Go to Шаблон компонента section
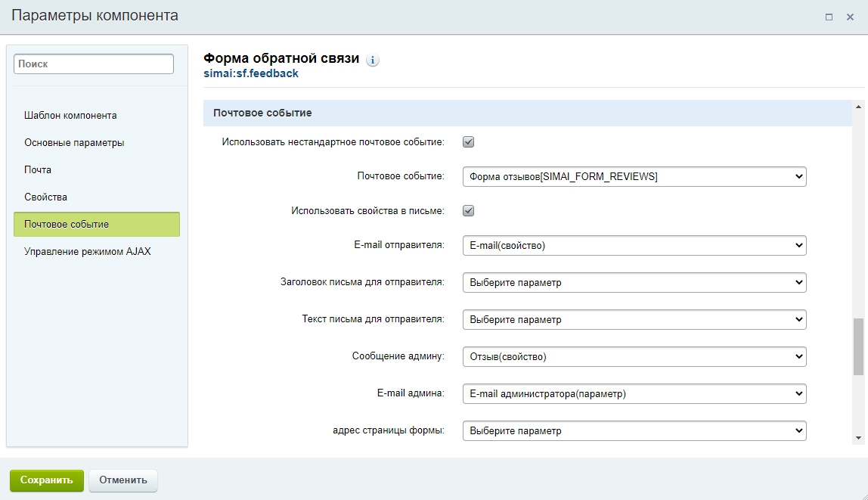Viewport: 868px width, 500px height. (x=70, y=116)
